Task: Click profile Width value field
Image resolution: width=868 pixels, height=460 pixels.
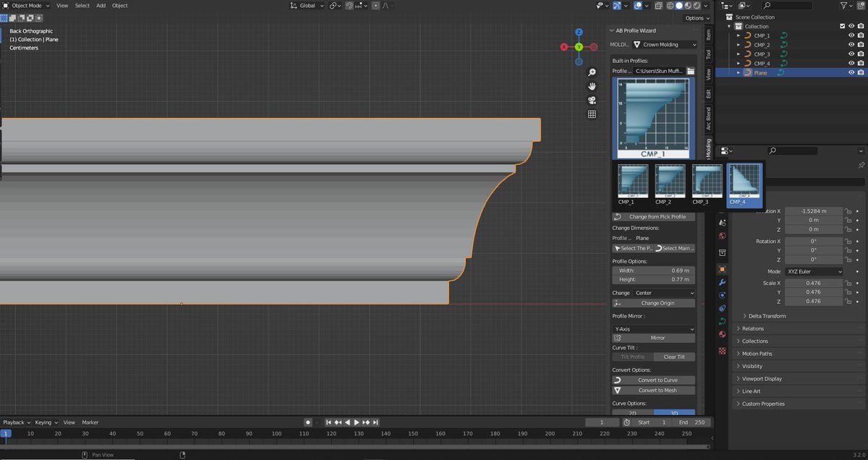Action: click(x=653, y=271)
